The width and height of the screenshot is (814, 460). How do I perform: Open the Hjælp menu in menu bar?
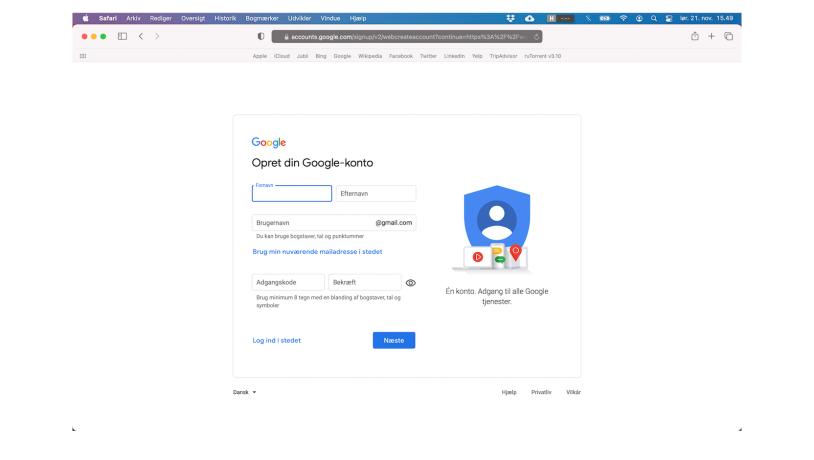coord(358,18)
